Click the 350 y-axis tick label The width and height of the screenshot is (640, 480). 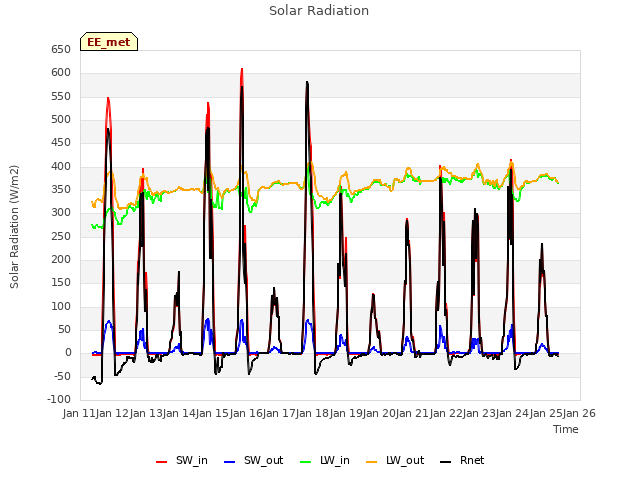pyautogui.click(x=61, y=190)
